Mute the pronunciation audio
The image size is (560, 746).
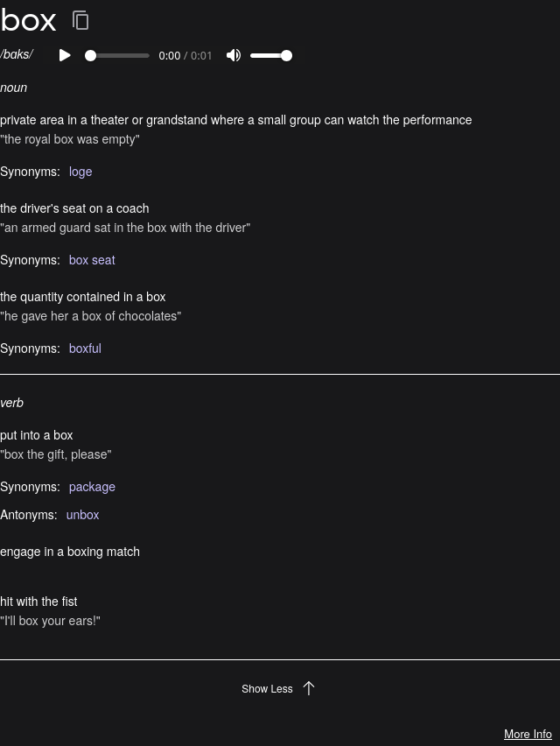coord(234,55)
